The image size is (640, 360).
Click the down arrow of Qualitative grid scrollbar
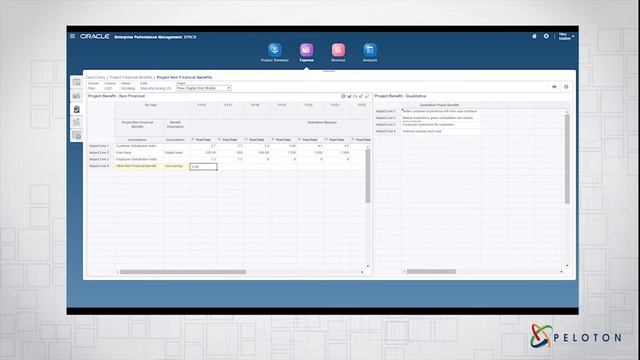point(567,266)
